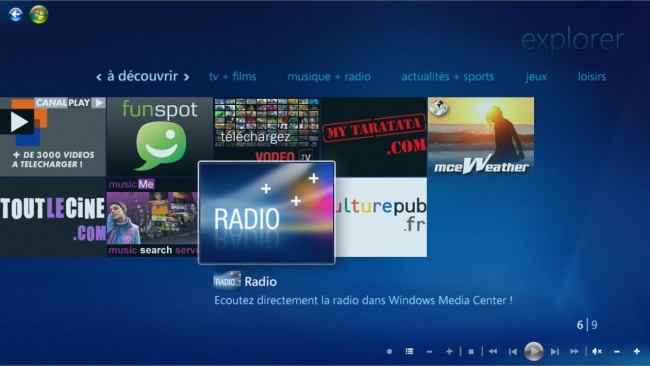Screen dimensions: 650x366
Task: Skip to next track icon
Action: (554, 351)
